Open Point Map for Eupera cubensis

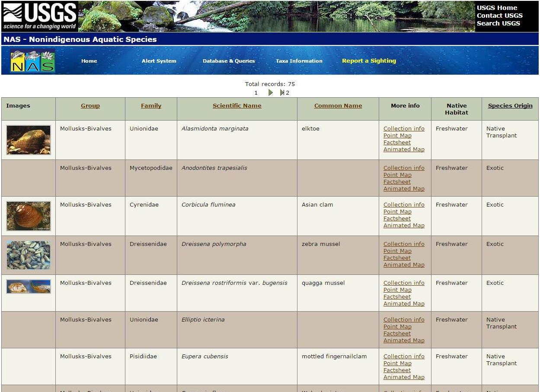click(397, 363)
